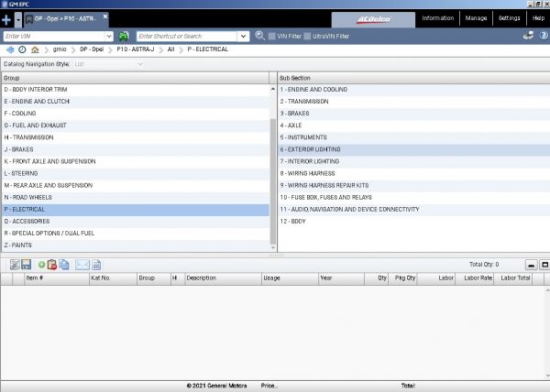The height and width of the screenshot is (392, 550).
Task: Select group M - REAR AXLE AND SUSPENSION
Action: coord(136,185)
